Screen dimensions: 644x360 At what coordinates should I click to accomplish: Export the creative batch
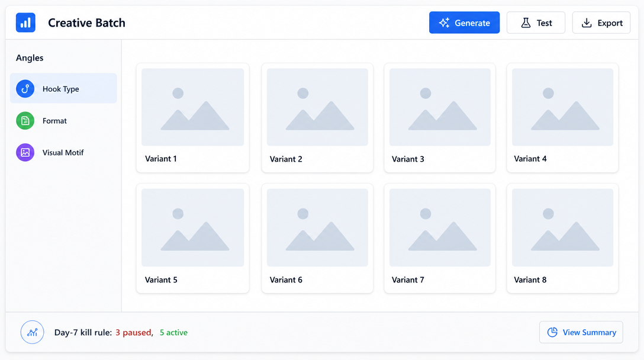tap(601, 22)
